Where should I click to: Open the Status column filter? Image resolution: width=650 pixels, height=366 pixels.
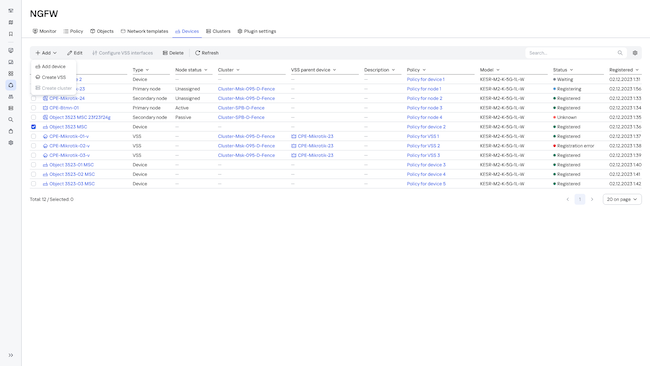pyautogui.click(x=571, y=70)
